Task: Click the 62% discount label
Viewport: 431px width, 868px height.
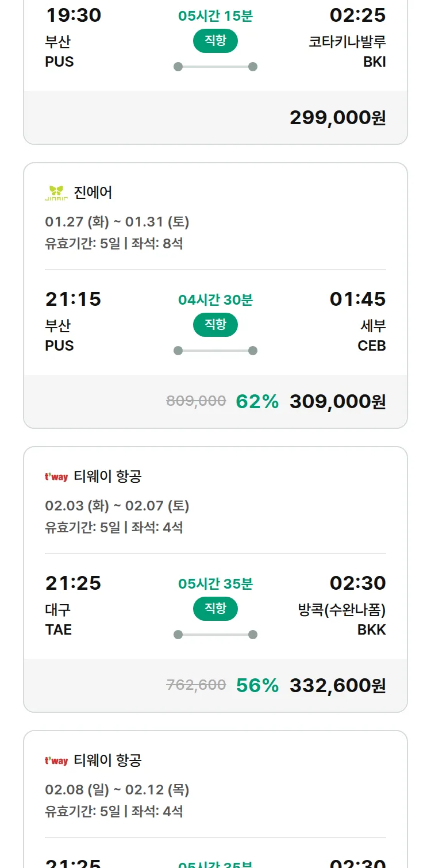Action: point(257,401)
